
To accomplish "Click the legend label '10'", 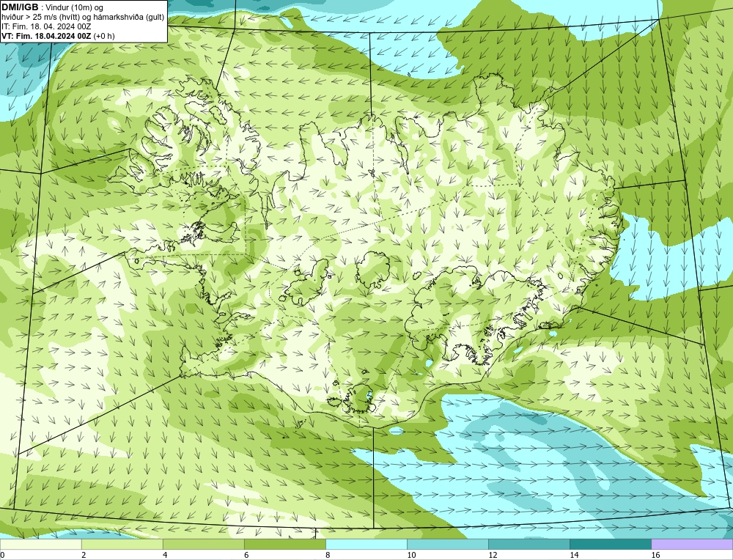I will (x=411, y=555).
